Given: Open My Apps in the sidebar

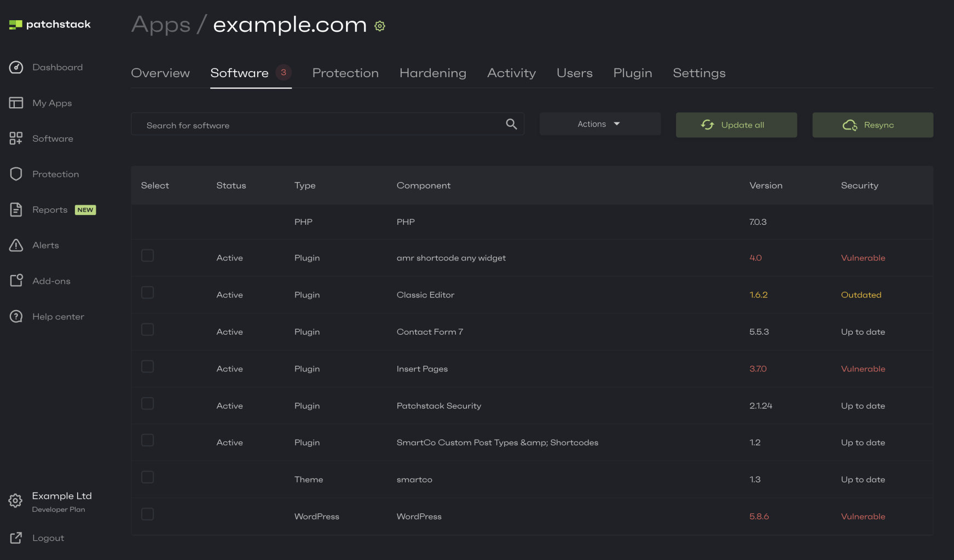Looking at the screenshot, I should click(52, 103).
